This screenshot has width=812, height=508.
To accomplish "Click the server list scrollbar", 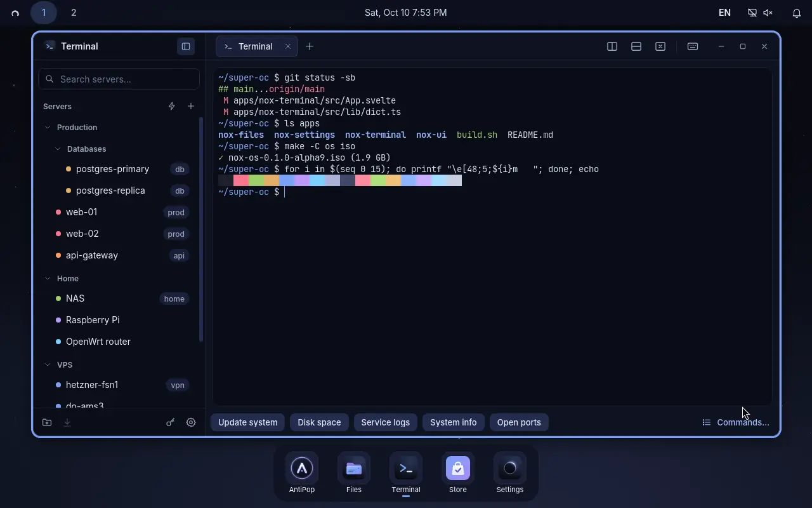I will [201, 230].
